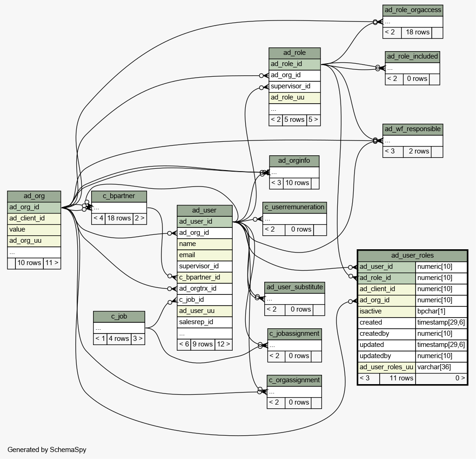Select ad_org_uu column in ad_org
The height and width of the screenshot is (459, 476).
34,241
